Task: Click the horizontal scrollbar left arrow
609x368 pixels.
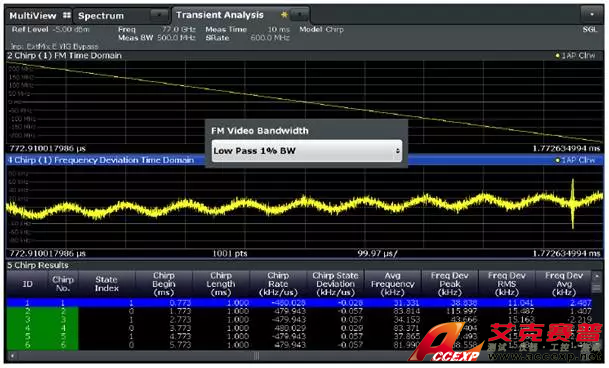Action: tap(12, 356)
